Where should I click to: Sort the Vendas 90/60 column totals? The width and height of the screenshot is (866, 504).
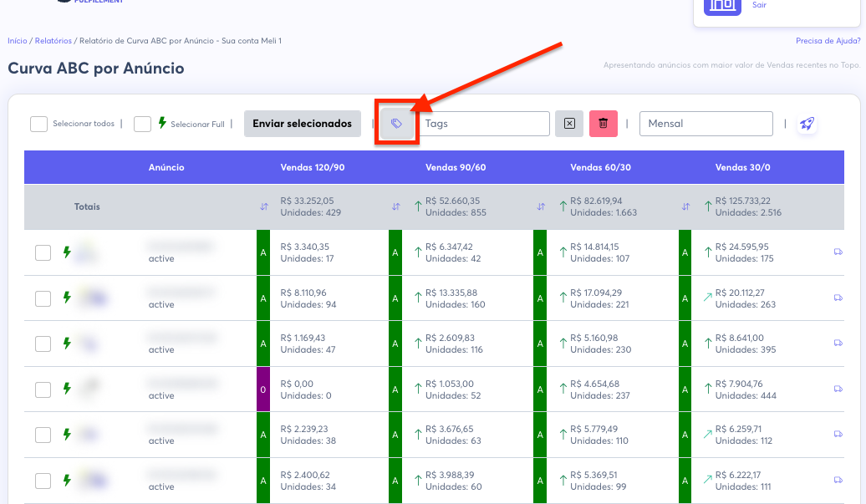coord(396,206)
